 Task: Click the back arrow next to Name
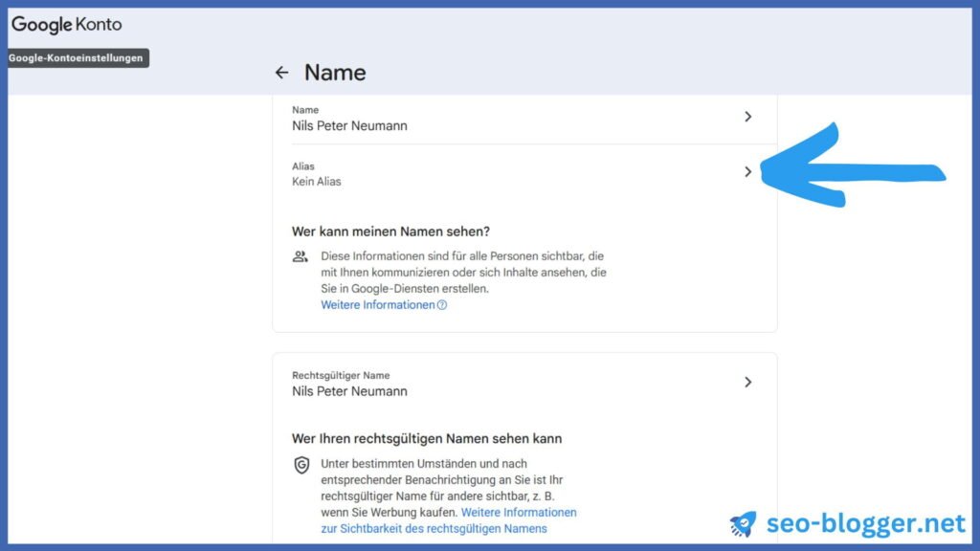[281, 73]
